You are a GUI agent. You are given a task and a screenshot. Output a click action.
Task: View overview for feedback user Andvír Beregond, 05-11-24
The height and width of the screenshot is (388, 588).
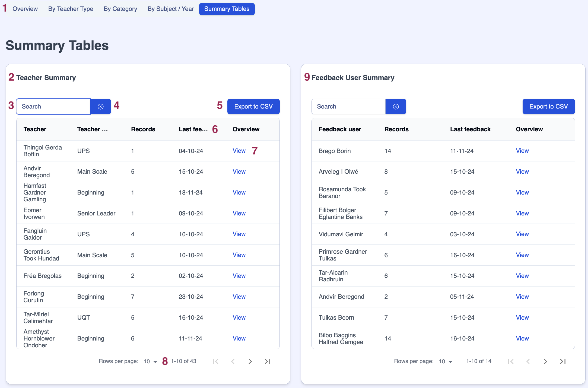click(x=522, y=297)
